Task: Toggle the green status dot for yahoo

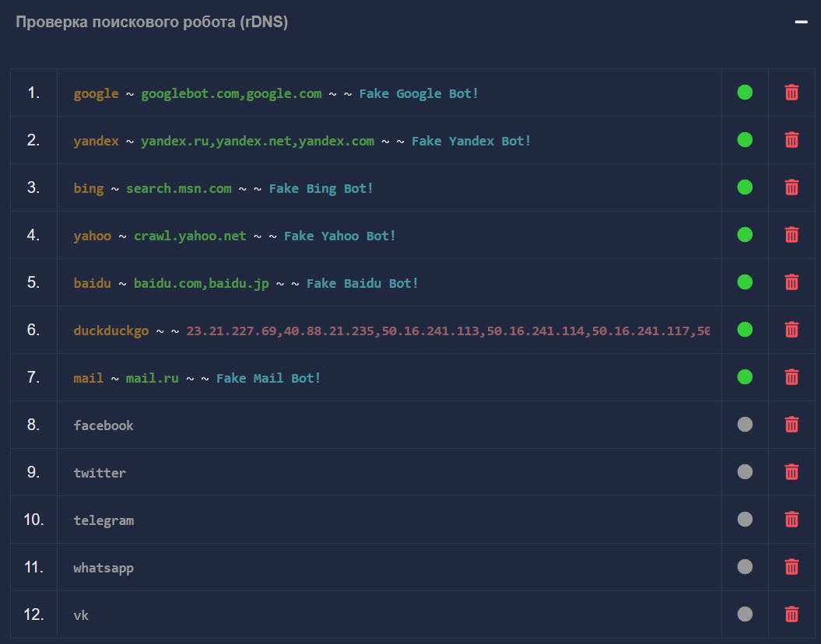Action: [x=745, y=235]
